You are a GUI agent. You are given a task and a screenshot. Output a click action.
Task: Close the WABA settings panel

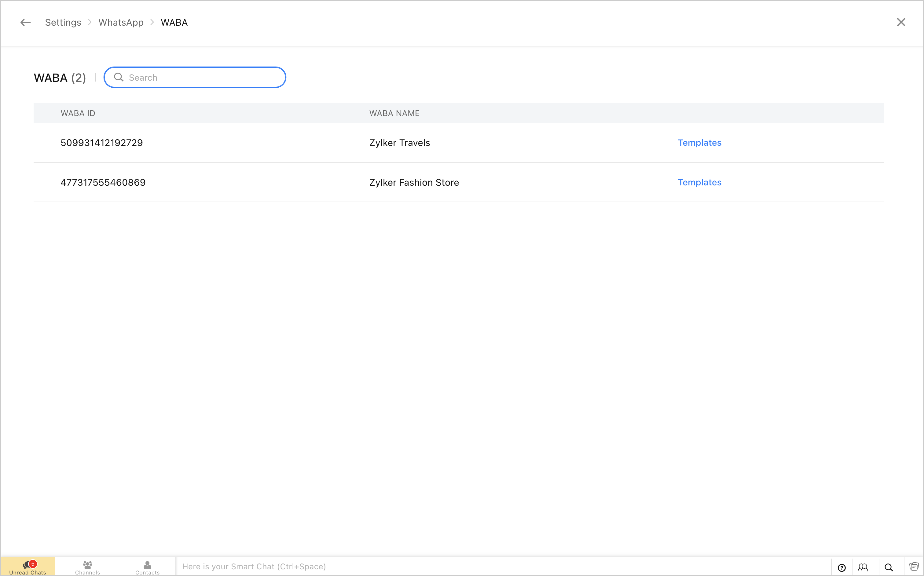(x=901, y=23)
